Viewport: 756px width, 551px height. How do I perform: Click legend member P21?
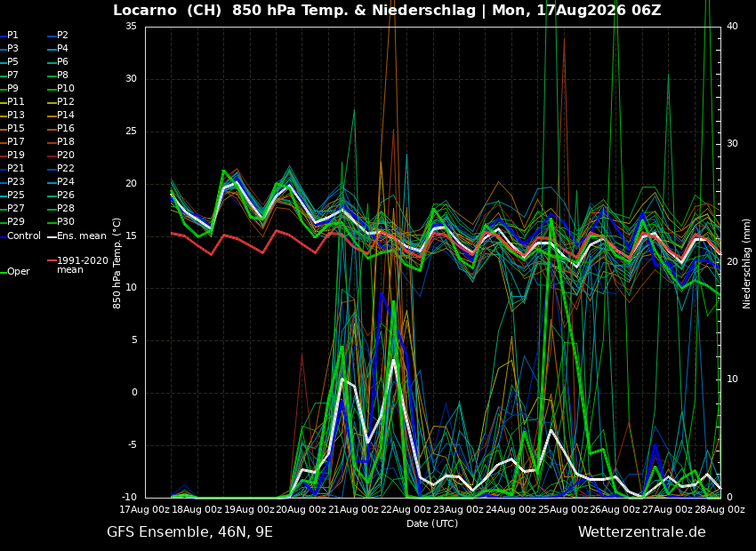12,169
